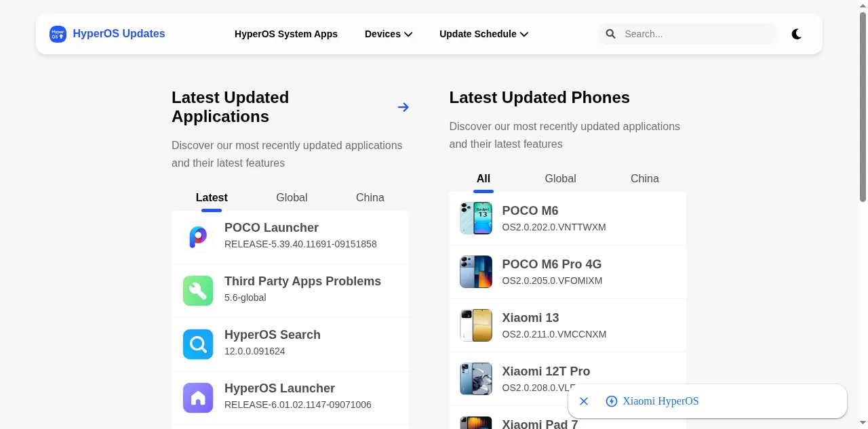Select the China phones tab
This screenshot has height=429, width=868.
[645, 179]
